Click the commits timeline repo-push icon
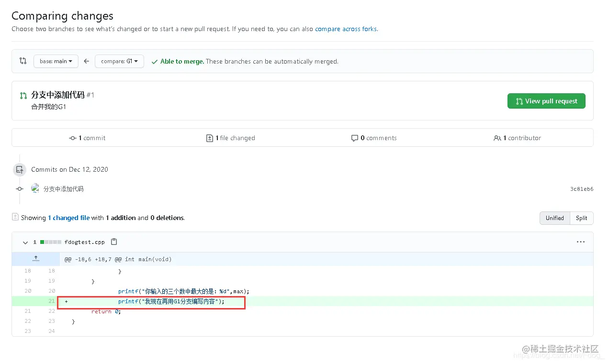Screen dimensions: 609x364 coord(20,169)
